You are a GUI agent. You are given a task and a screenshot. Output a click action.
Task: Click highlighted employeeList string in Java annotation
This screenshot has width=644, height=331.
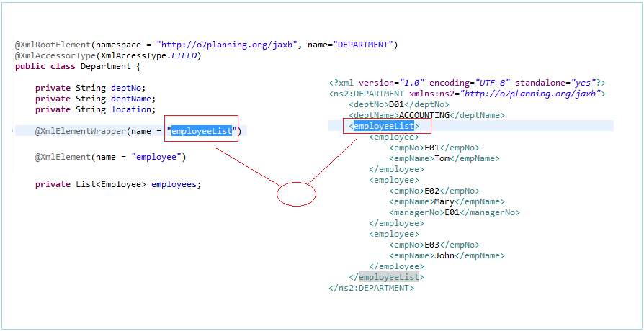point(202,131)
